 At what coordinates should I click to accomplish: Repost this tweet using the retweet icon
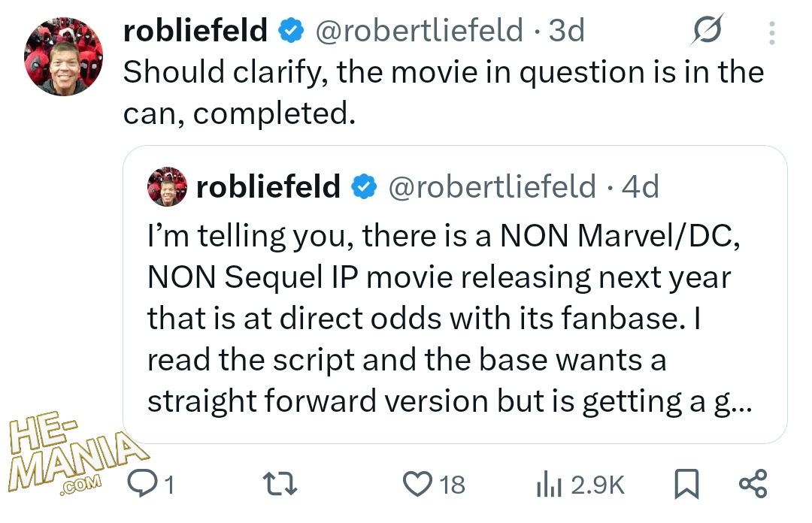pos(283,484)
